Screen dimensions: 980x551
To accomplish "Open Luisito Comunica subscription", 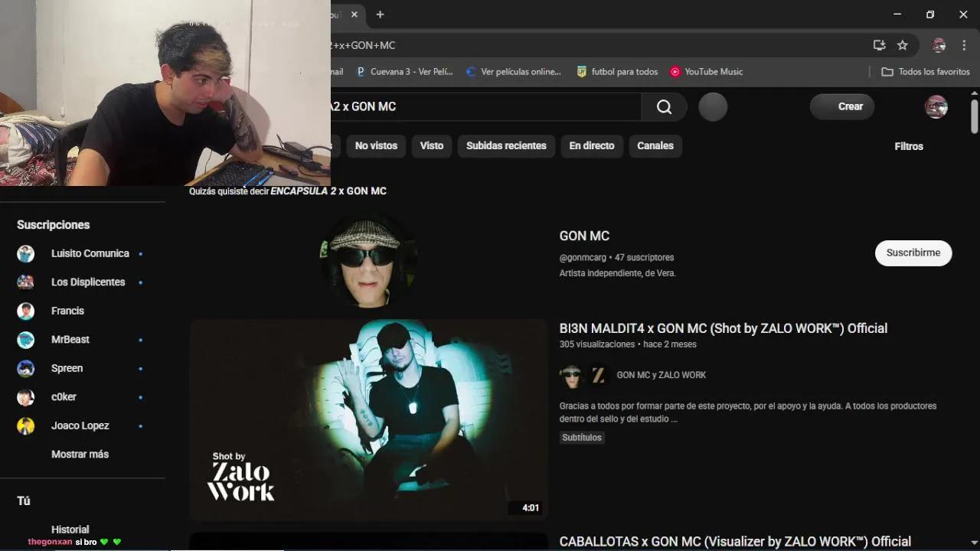I will click(x=83, y=253).
